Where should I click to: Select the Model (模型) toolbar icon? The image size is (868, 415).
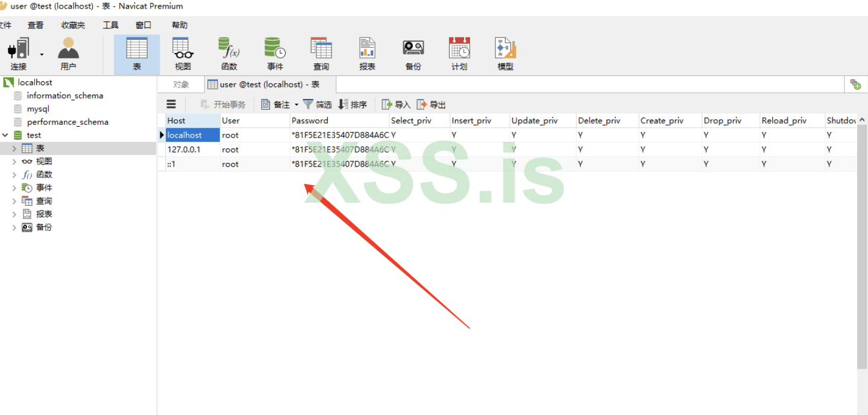(505, 54)
